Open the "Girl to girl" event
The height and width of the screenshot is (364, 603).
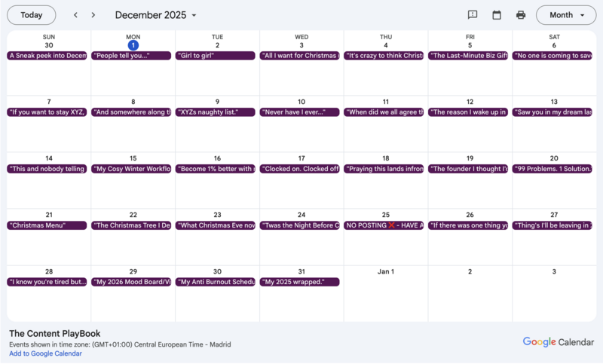(217, 56)
